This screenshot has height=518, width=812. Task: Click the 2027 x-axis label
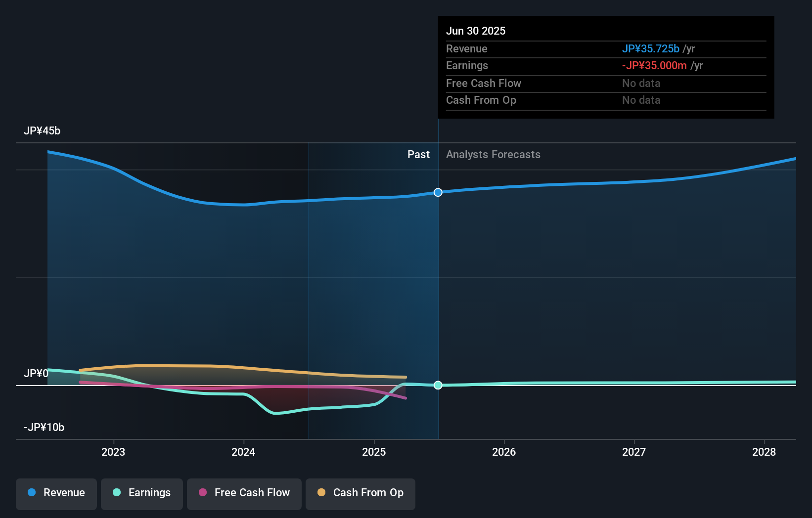[x=634, y=452]
